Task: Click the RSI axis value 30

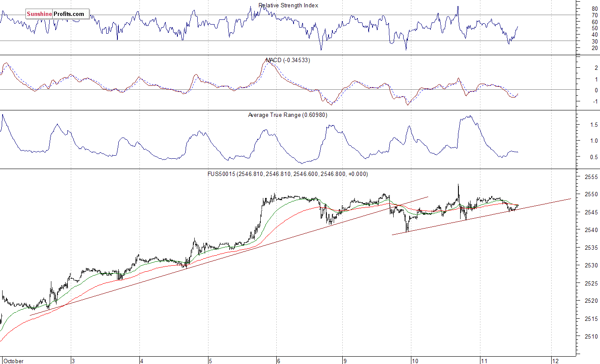Action: (x=595, y=41)
